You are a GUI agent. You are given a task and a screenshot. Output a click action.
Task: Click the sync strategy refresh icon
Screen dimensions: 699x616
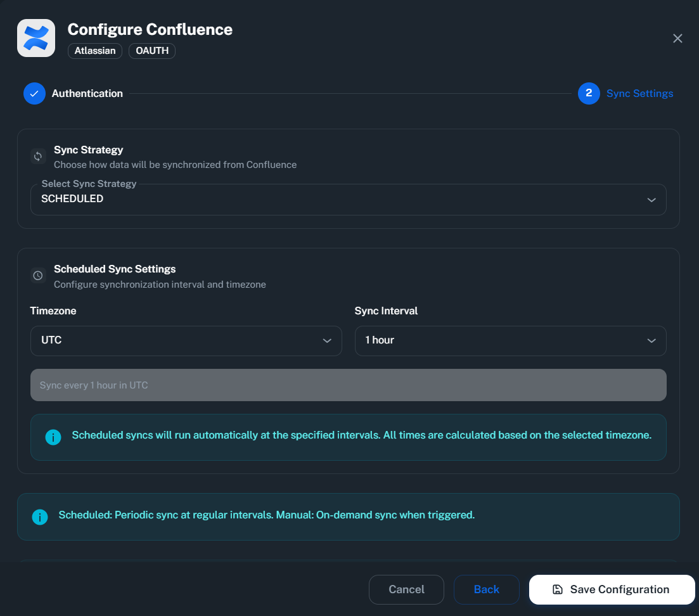click(x=38, y=156)
